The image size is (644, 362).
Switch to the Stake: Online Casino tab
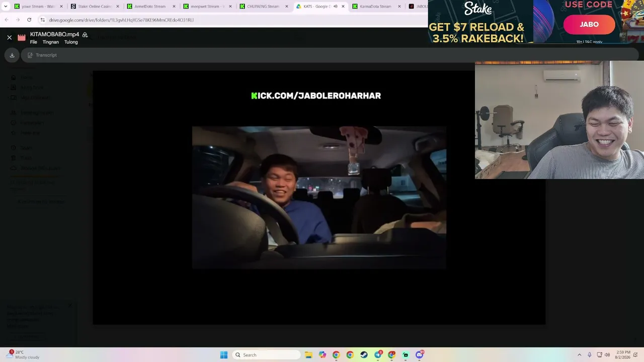point(95,7)
